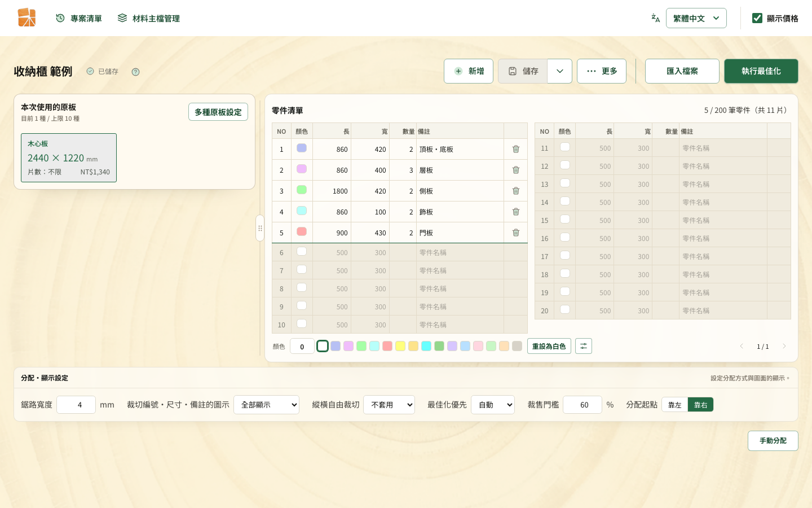Click the 新增 button
Image resolution: width=812 pixels, height=508 pixels.
pos(469,71)
